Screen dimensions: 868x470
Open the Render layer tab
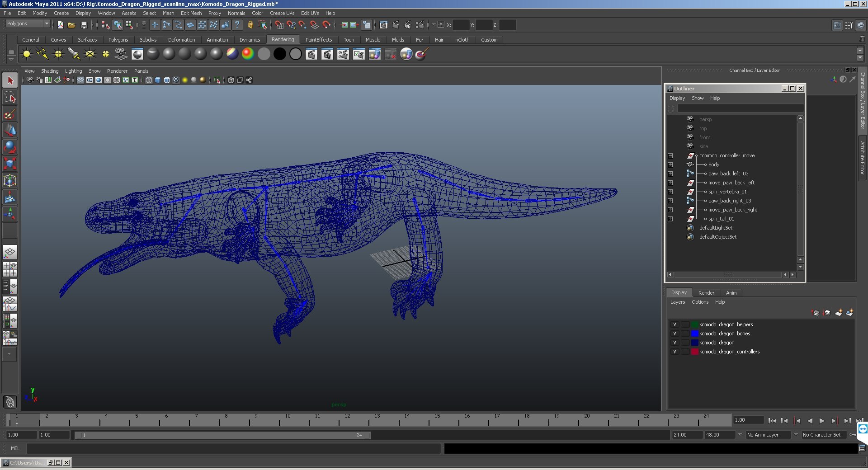coord(706,293)
